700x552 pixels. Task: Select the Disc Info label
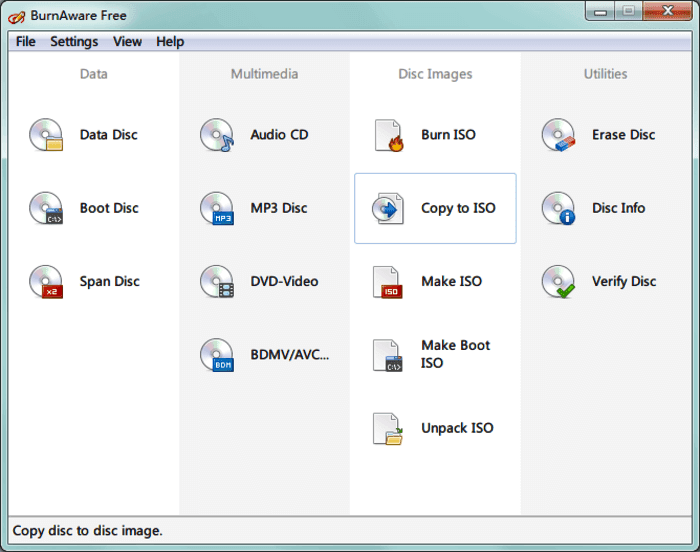coord(619,208)
